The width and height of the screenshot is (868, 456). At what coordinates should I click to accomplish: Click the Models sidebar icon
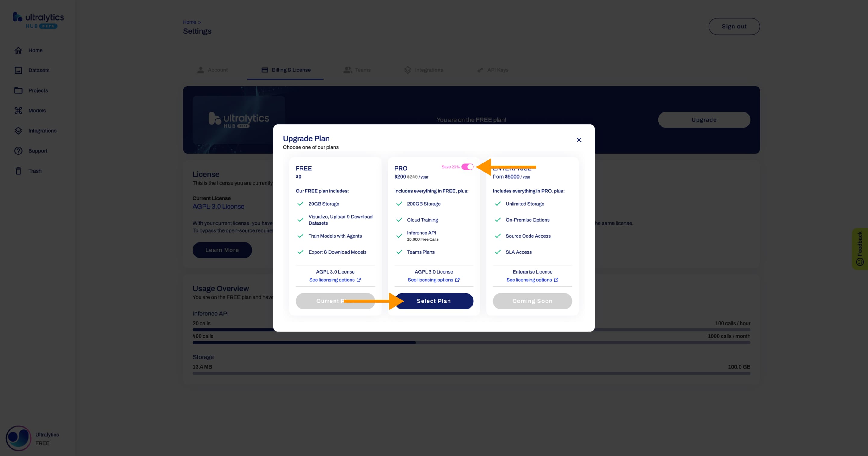coord(17,110)
